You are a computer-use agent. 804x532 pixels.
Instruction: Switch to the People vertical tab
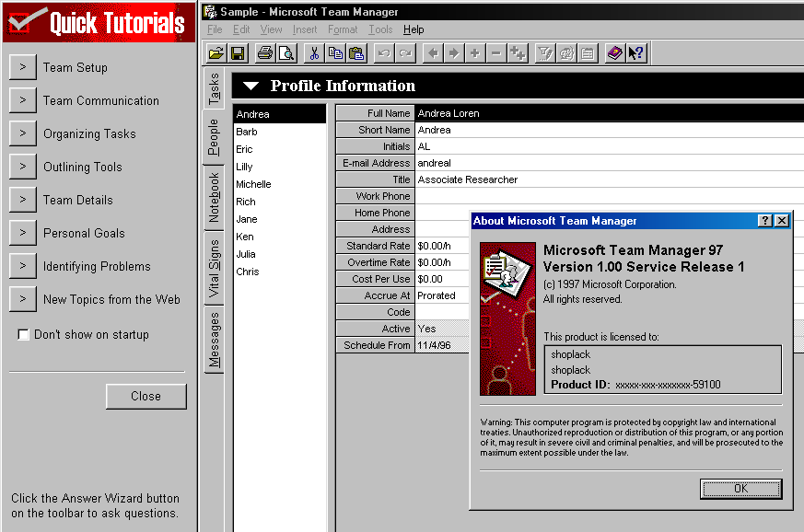pyautogui.click(x=214, y=137)
